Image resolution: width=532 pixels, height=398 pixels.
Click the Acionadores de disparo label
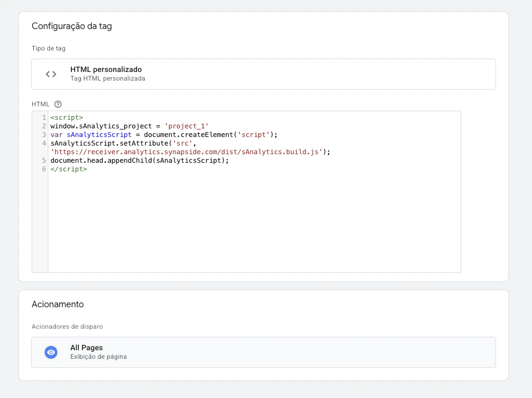[x=67, y=327]
